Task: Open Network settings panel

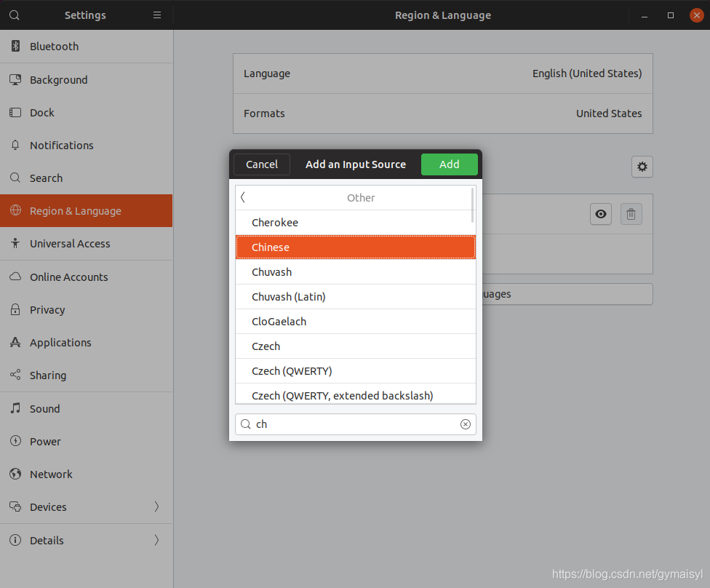Action: tap(87, 474)
